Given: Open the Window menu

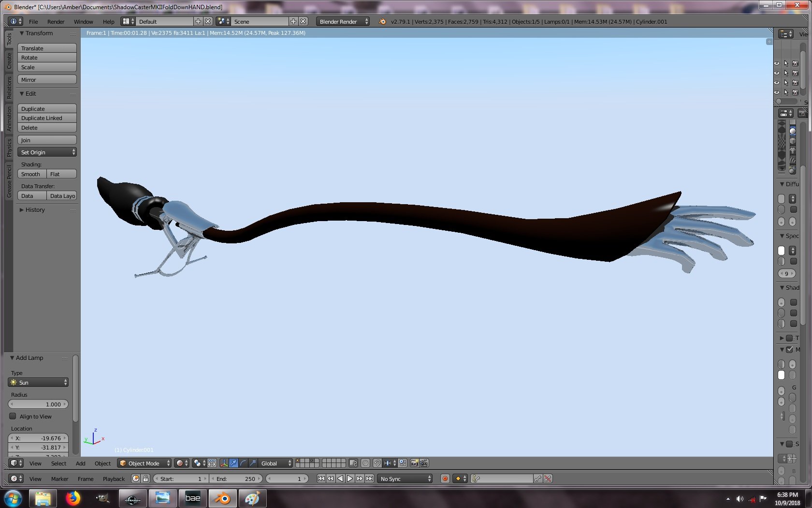Looking at the screenshot, I should pyautogui.click(x=83, y=22).
